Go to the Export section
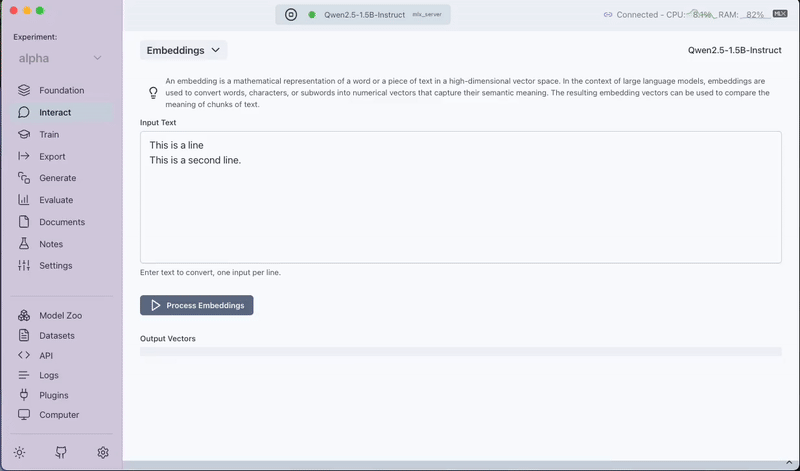The image size is (800, 471). click(52, 156)
